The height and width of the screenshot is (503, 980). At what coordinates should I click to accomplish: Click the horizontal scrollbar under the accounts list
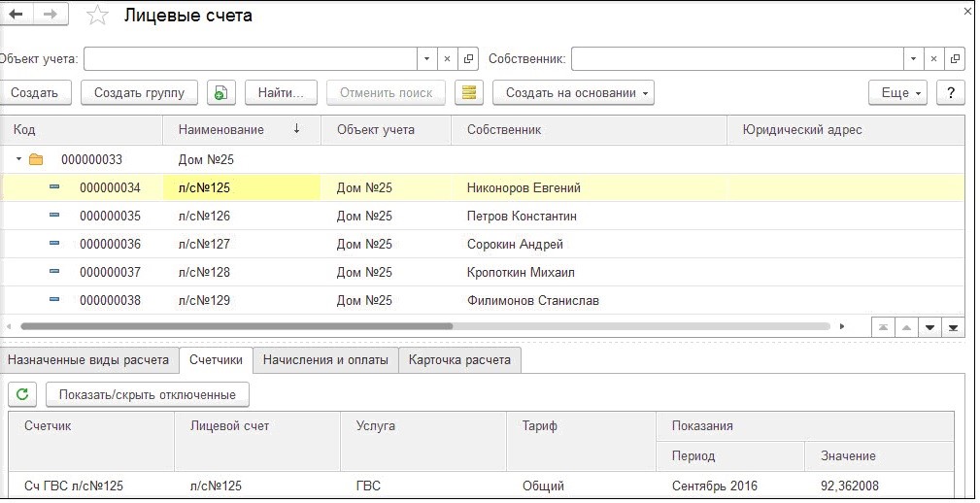[233, 327]
